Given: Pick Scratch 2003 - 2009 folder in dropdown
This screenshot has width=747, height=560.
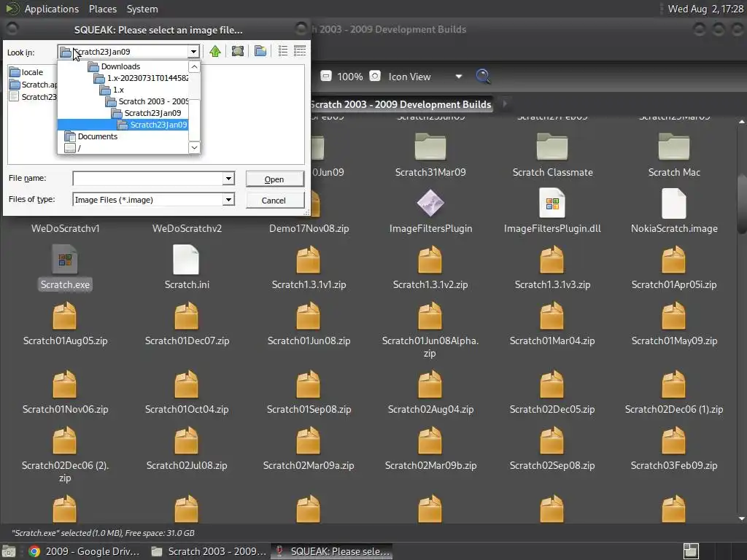Looking at the screenshot, I should coord(147,101).
